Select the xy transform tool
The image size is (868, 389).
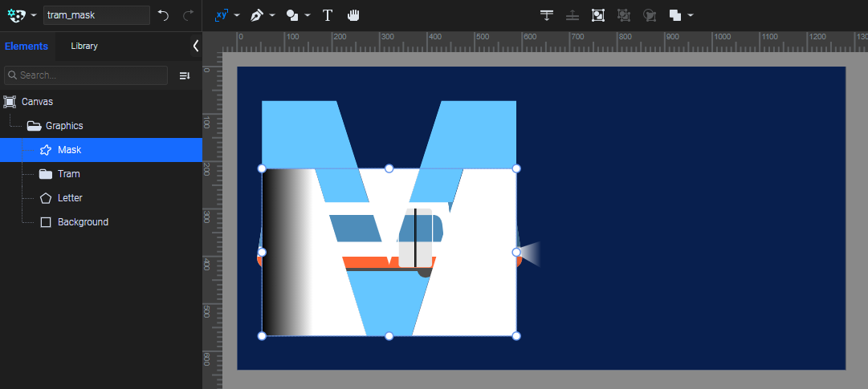(221, 15)
